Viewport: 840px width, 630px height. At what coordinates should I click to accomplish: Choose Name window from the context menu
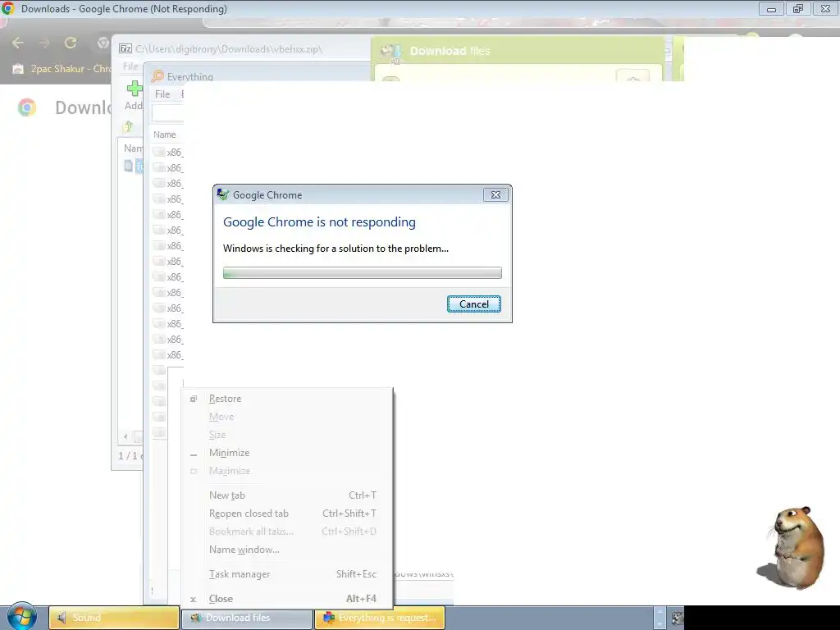pyautogui.click(x=287, y=550)
